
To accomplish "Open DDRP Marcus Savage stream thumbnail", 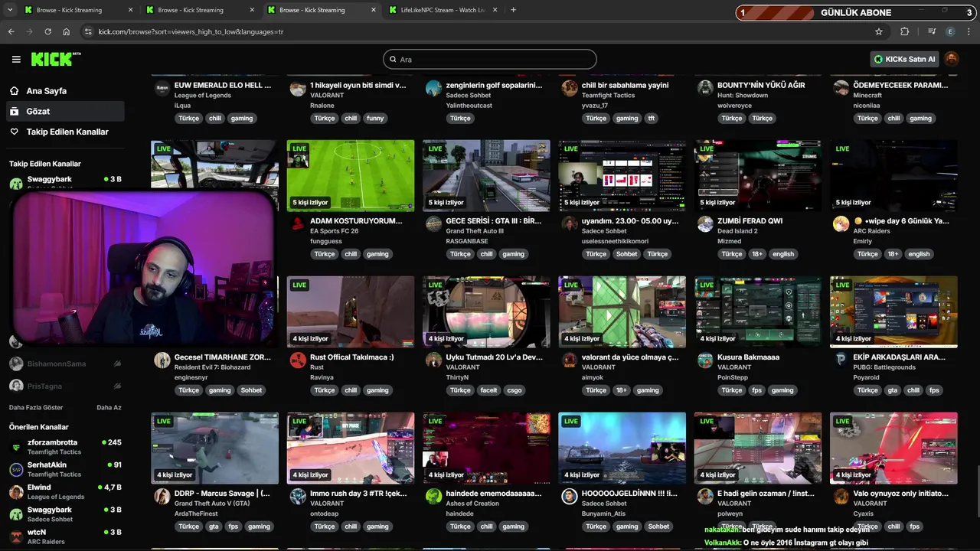I will tap(215, 448).
